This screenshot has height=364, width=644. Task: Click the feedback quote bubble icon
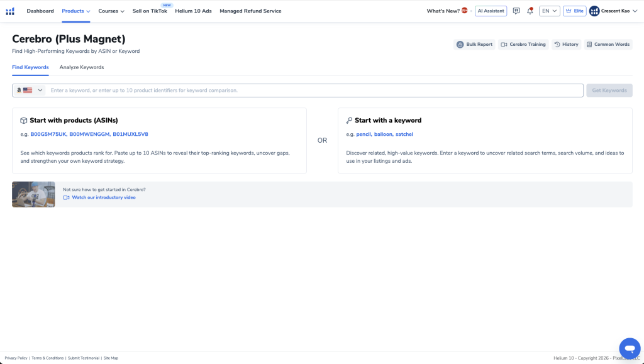click(516, 11)
